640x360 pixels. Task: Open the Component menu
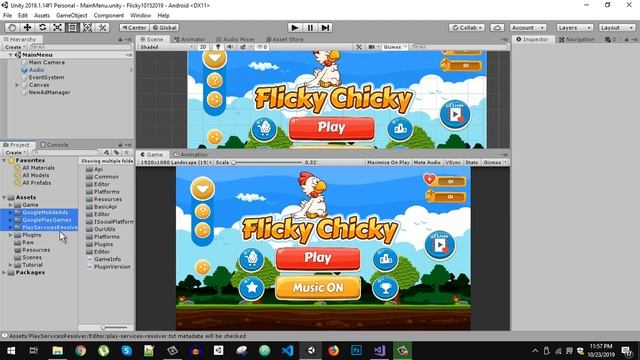point(109,15)
